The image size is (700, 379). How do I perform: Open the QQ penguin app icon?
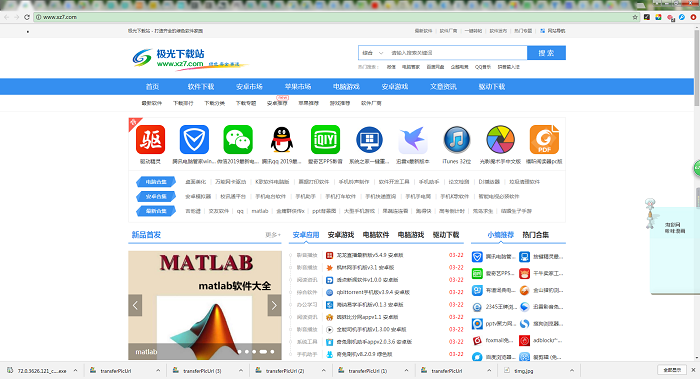[282, 140]
